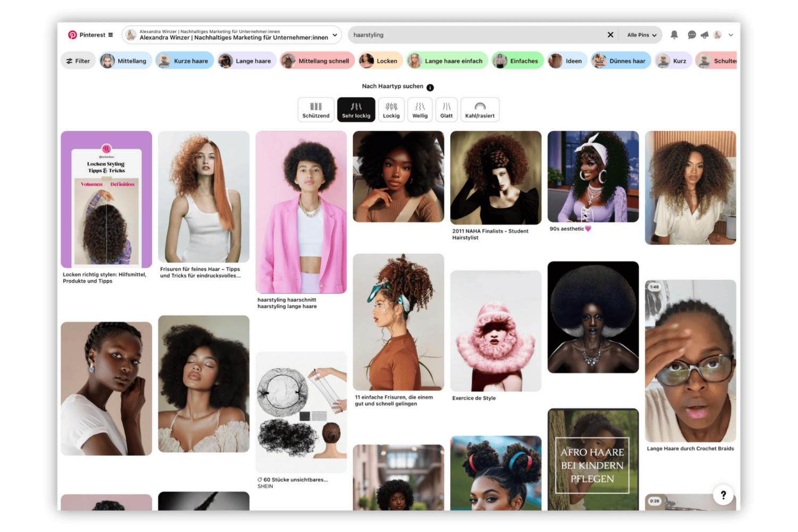Image resolution: width=798 pixels, height=532 pixels.
Task: Open the pink blazer afro pin
Action: point(301,212)
